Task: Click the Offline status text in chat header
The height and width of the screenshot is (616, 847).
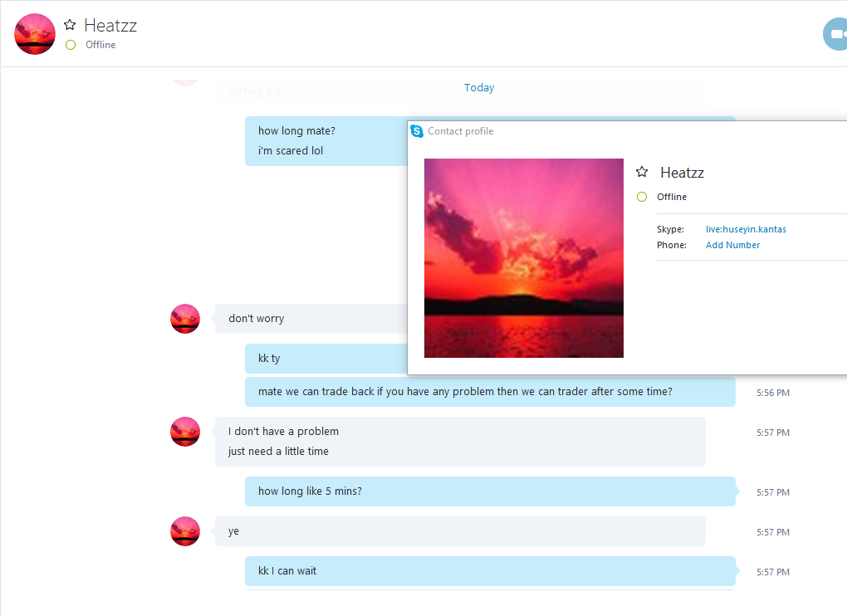Action: 100,45
